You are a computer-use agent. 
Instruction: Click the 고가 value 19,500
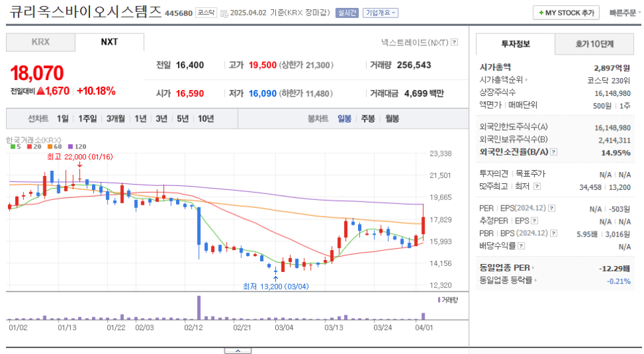[263, 65]
